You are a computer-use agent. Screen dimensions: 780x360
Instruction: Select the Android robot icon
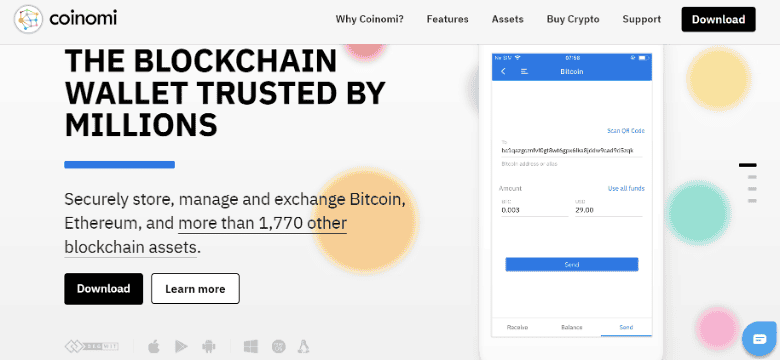pyautogui.click(x=208, y=346)
